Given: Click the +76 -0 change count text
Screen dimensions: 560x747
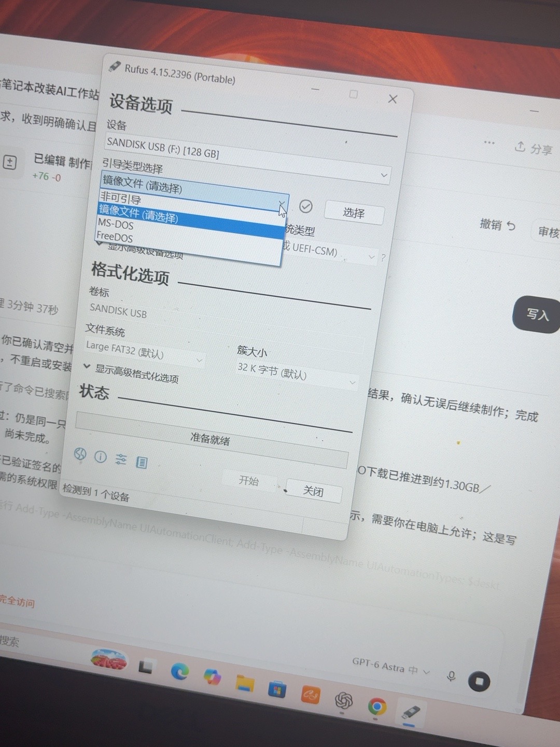Looking at the screenshot, I should (47, 176).
